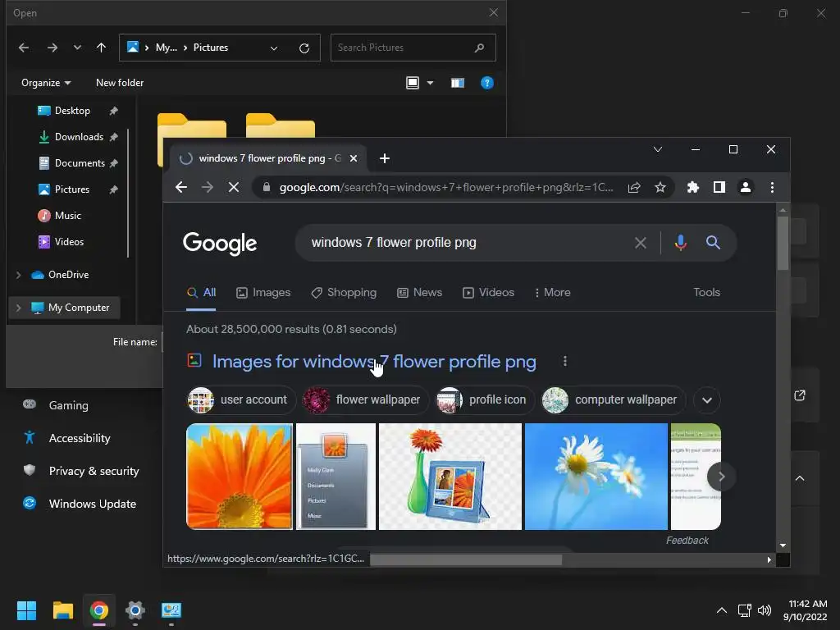Open the three-dot options beside Images heading

(x=564, y=361)
